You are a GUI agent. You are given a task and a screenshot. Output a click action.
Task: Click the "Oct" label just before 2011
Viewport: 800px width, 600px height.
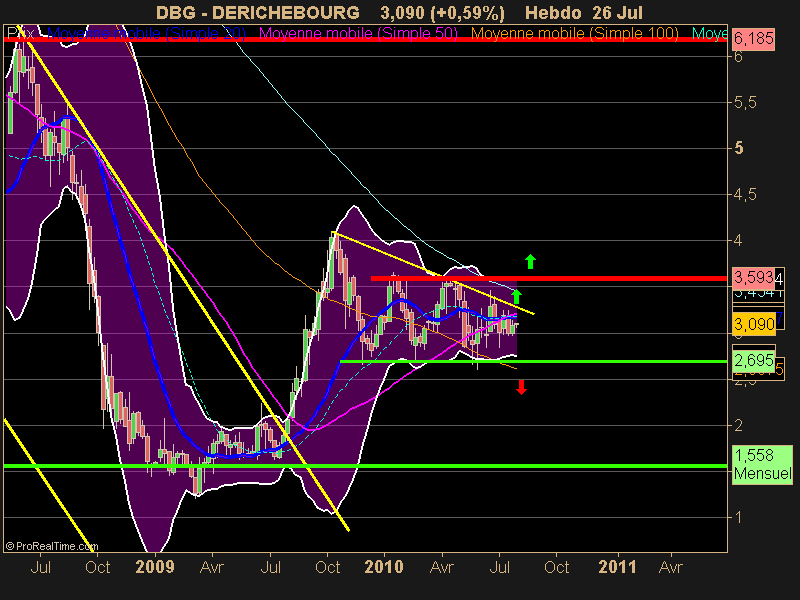click(x=556, y=567)
